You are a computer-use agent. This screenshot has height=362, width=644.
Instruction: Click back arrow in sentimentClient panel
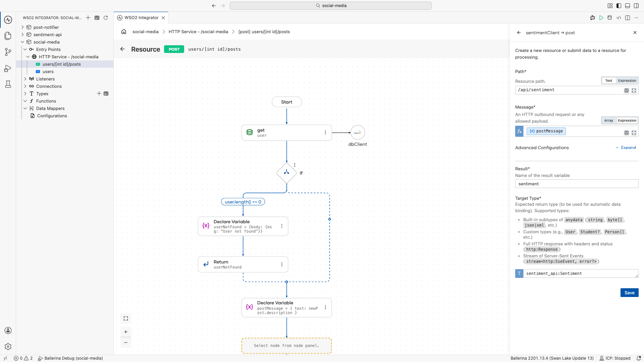coord(519,33)
